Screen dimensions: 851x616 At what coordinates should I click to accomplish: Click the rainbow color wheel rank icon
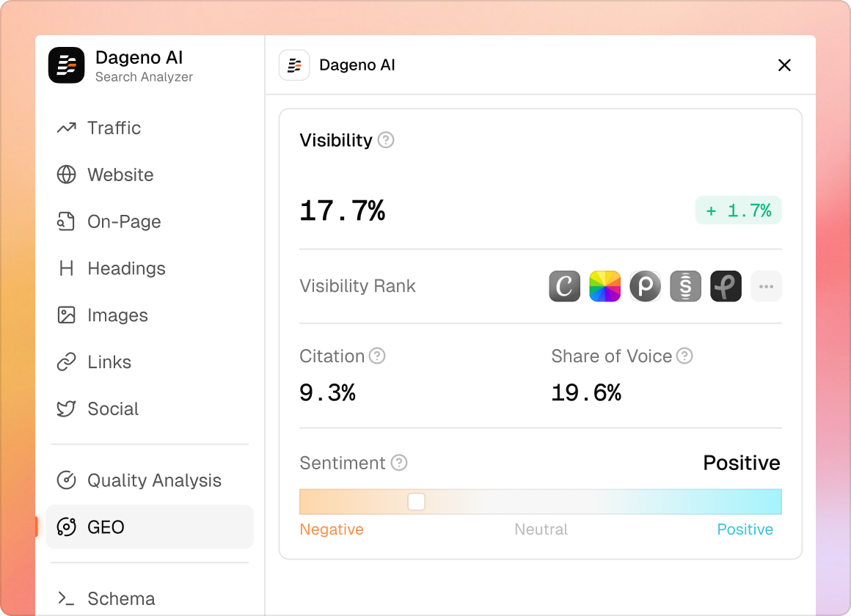pos(605,286)
